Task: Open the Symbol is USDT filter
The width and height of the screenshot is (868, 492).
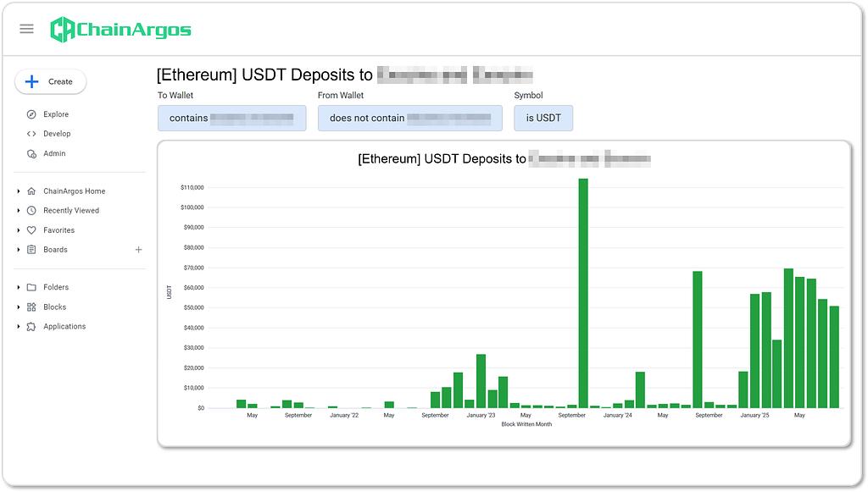Action: [x=542, y=119]
